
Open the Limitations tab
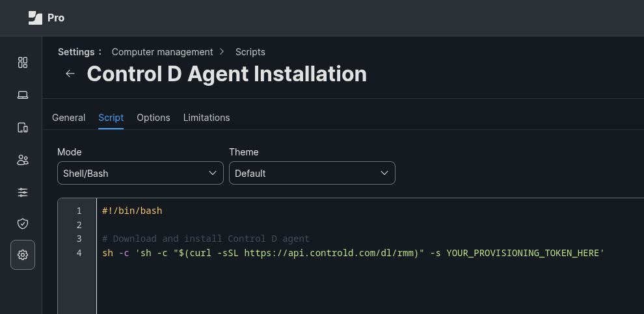click(x=207, y=118)
